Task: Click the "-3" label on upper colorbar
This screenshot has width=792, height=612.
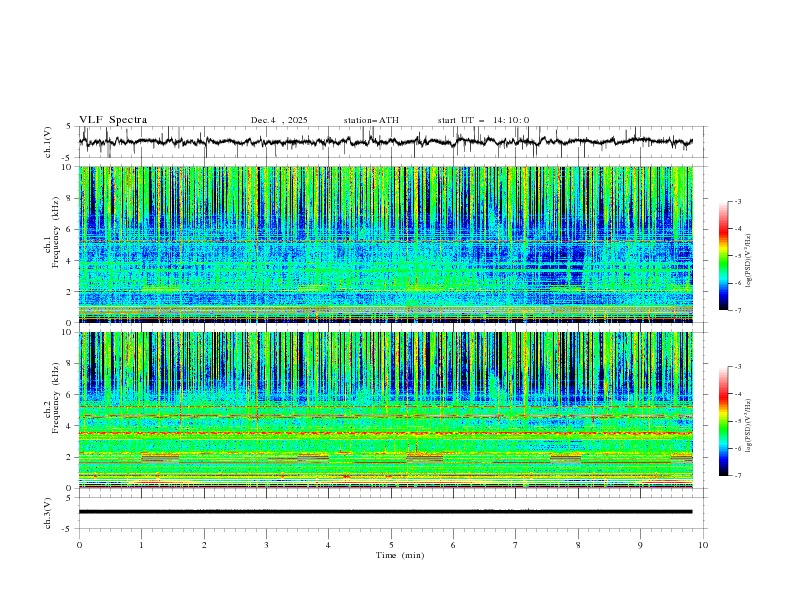Action: click(x=737, y=201)
